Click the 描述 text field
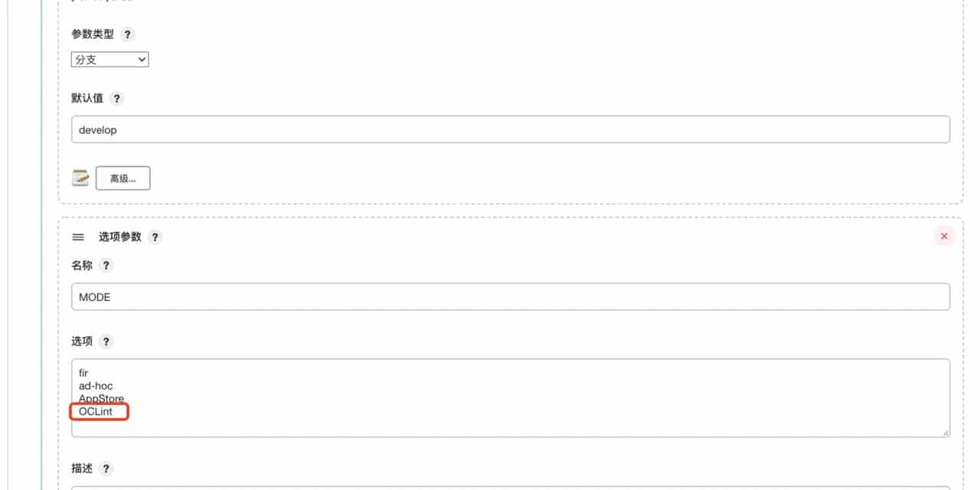This screenshot has width=980, height=490. [x=306, y=488]
